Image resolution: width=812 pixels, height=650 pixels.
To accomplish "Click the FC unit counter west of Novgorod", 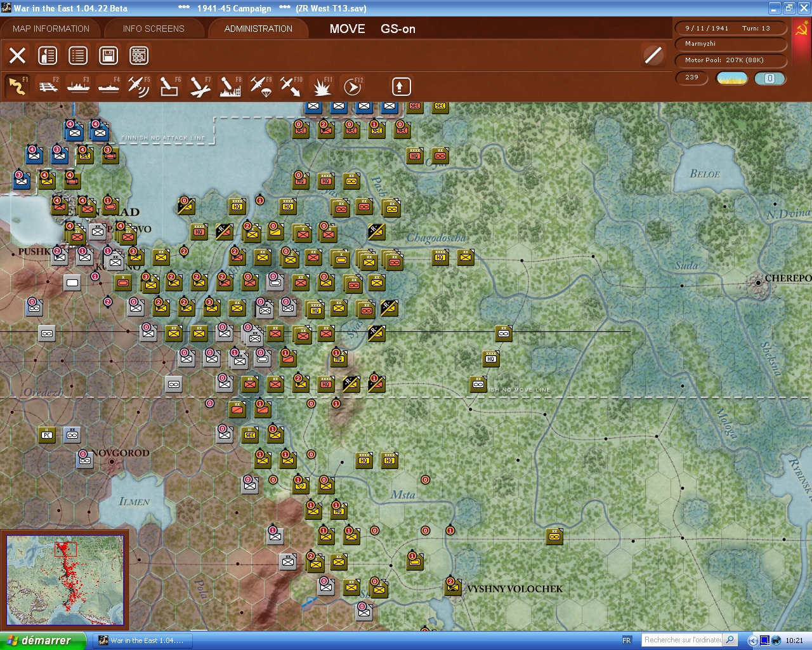I will [47, 435].
